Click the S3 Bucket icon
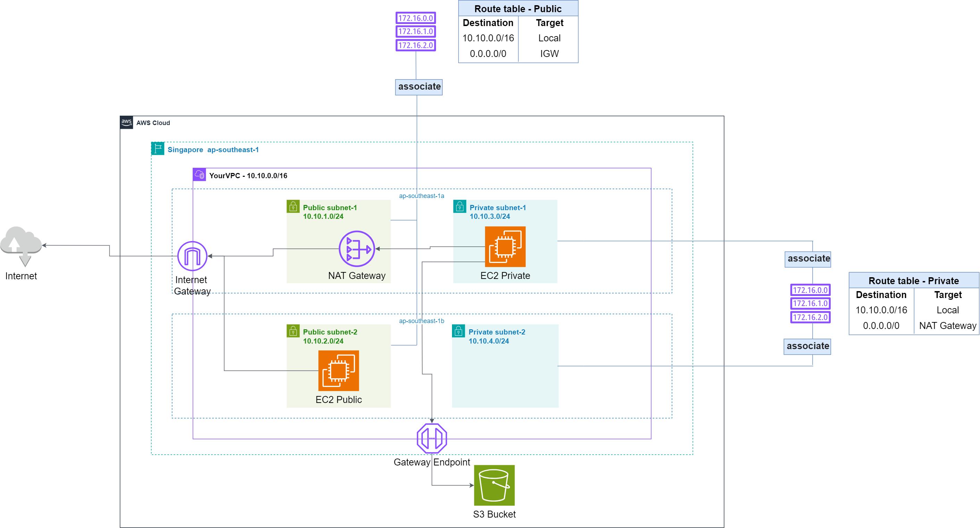This screenshot has height=528, width=980. (x=494, y=485)
